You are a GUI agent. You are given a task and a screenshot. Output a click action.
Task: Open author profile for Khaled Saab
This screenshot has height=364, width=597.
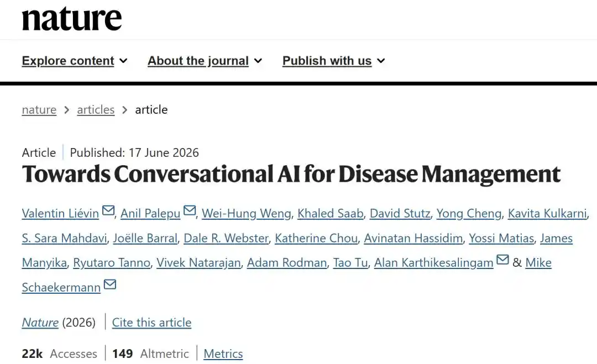tap(330, 213)
